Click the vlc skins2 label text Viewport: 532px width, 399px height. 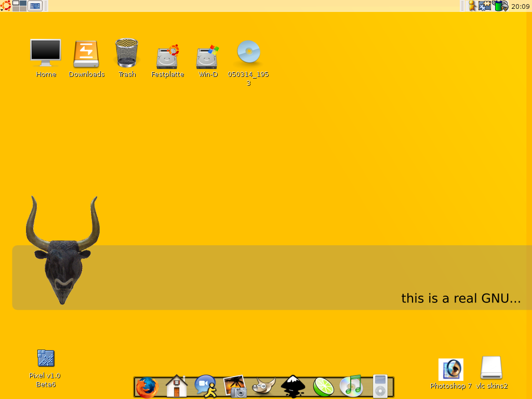(491, 386)
